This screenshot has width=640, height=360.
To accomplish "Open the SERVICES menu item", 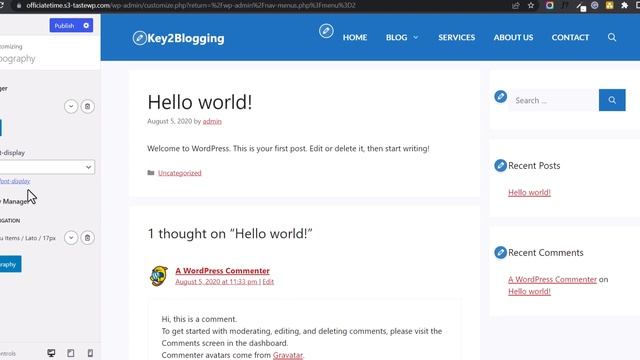I will click(x=456, y=37).
